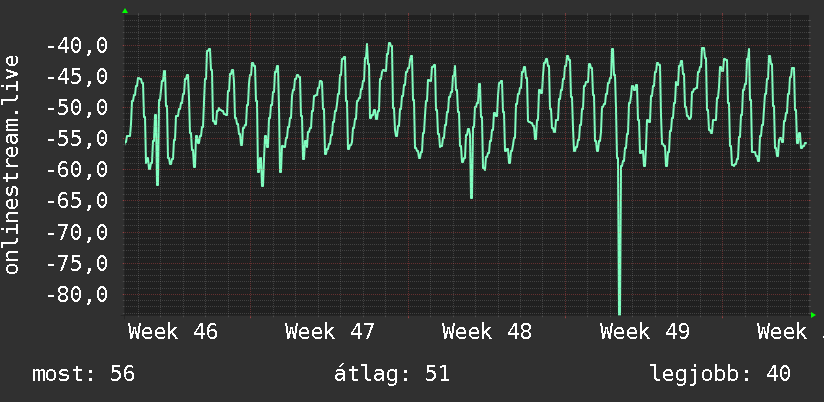824x402 pixels.
Task: Select the 'Week 46' axis label
Action: [172, 332]
